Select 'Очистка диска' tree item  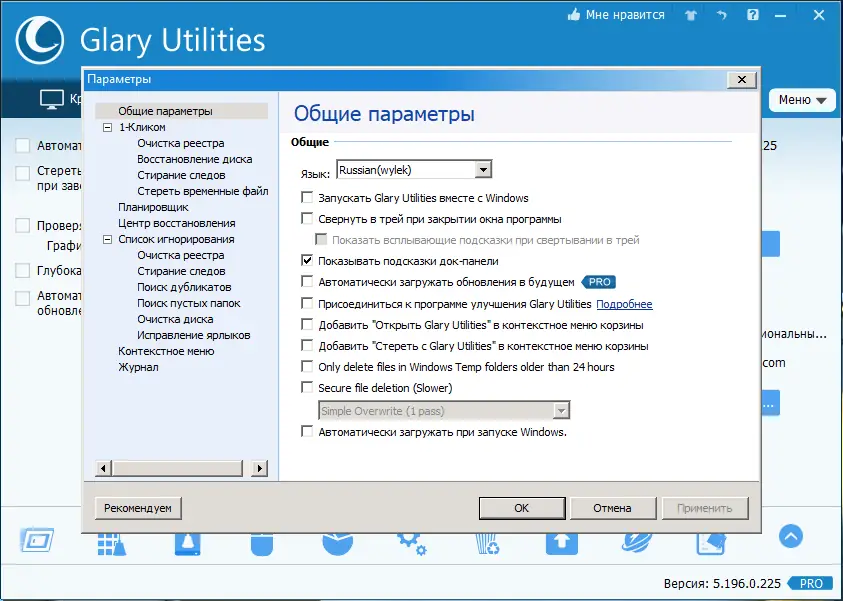click(175, 319)
